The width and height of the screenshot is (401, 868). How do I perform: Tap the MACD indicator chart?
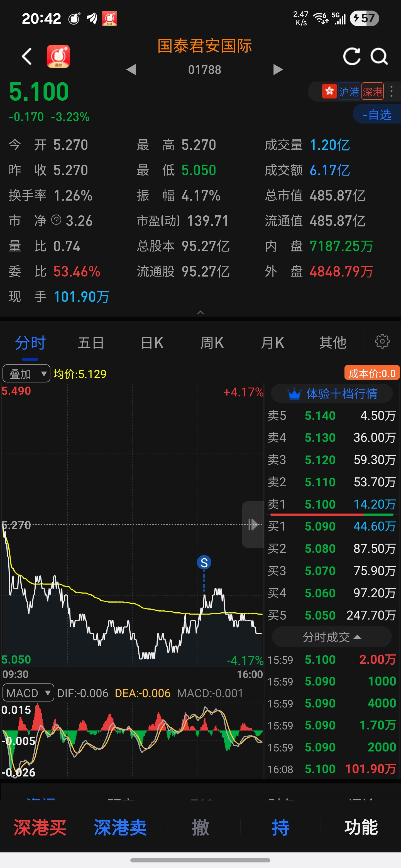132,740
